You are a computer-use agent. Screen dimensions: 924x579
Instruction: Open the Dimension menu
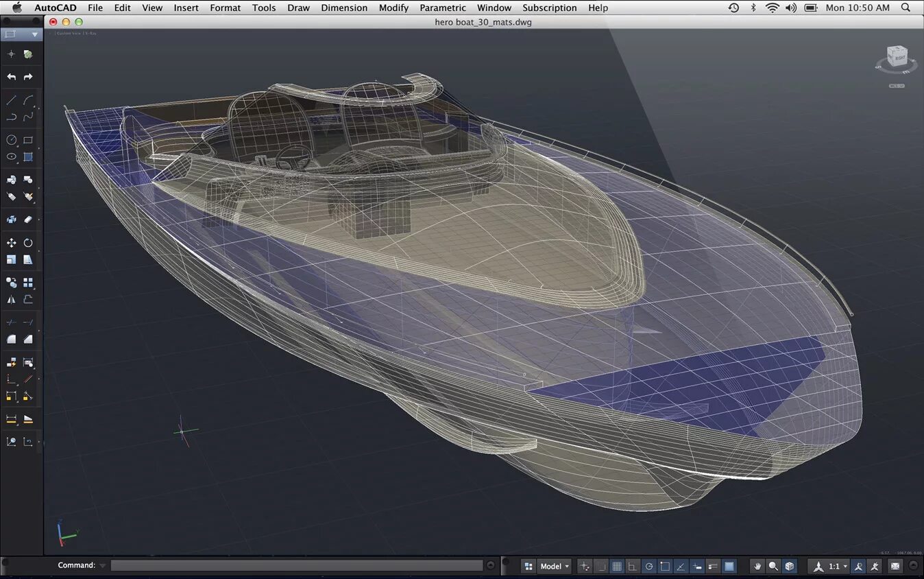(x=344, y=8)
